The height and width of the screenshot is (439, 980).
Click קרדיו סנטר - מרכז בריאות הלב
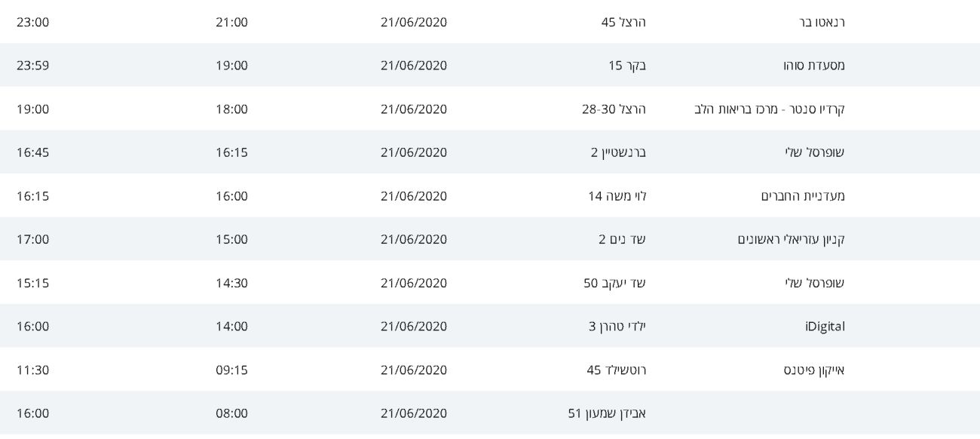click(770, 109)
